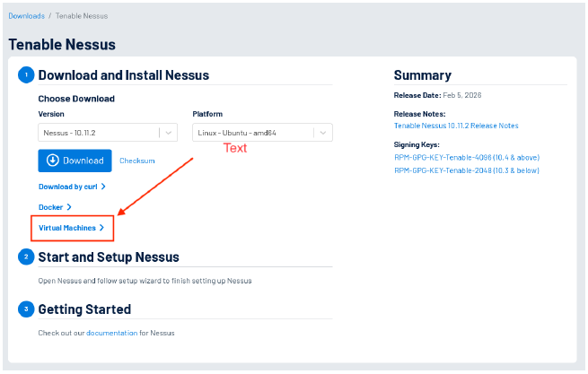Image resolution: width=588 pixels, height=374 pixels.
Task: Click the Summary heading
Action: (x=423, y=75)
